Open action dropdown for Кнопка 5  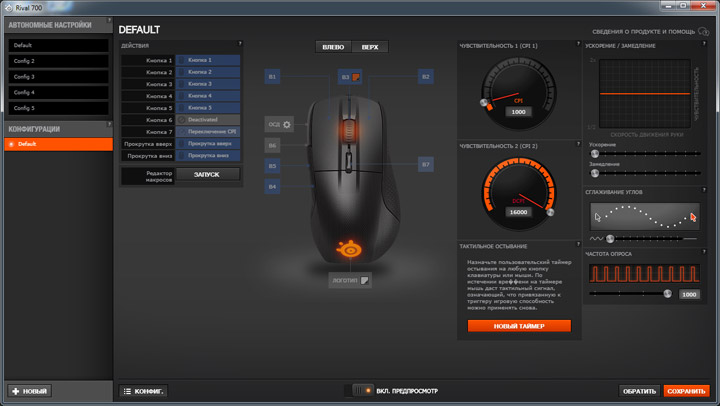pos(208,108)
